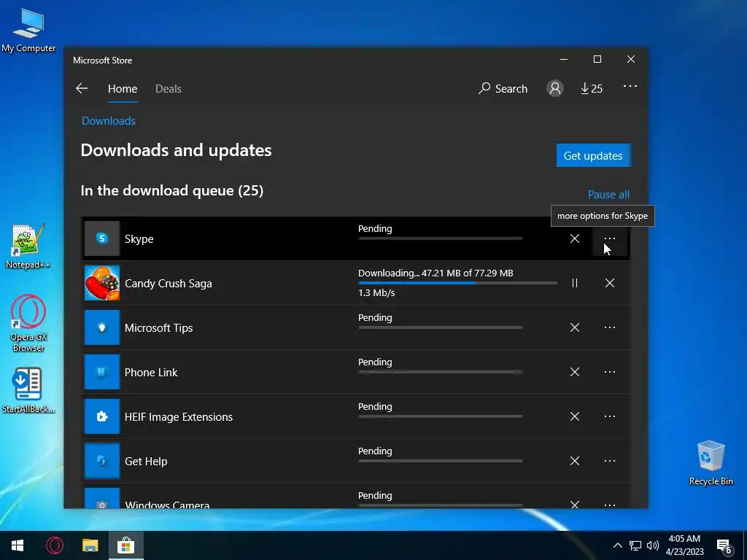Cancel the HEIF Image Extensions download
747x560 pixels.
[x=575, y=416]
